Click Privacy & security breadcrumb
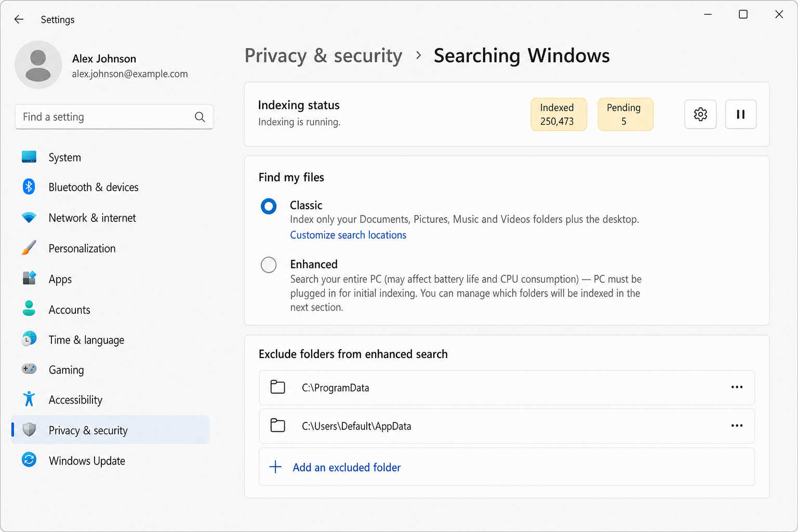 (323, 56)
